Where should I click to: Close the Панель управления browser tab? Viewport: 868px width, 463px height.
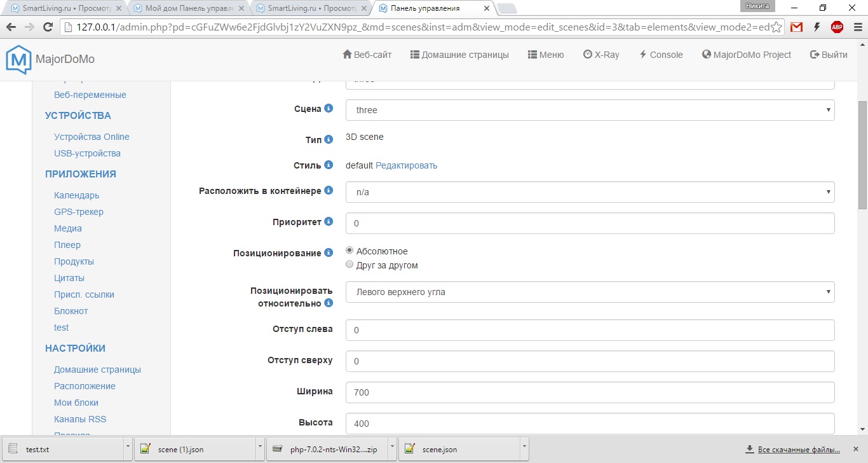coord(486,9)
